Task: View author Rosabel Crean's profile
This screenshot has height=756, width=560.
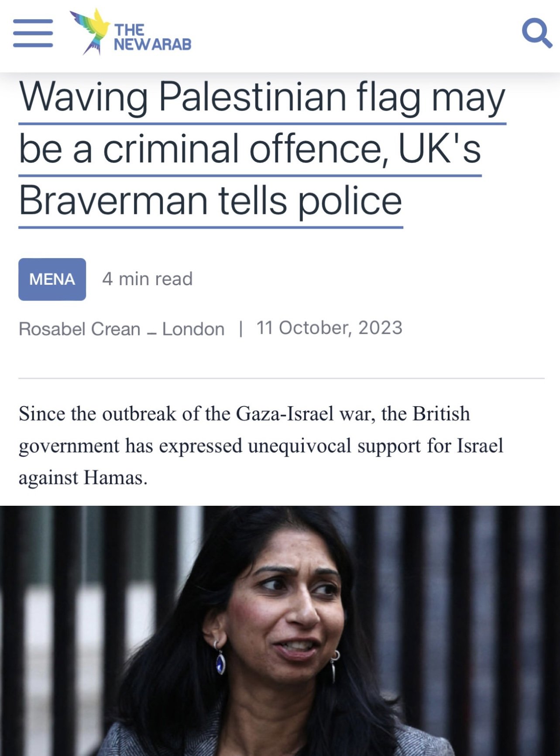Action: (79, 329)
